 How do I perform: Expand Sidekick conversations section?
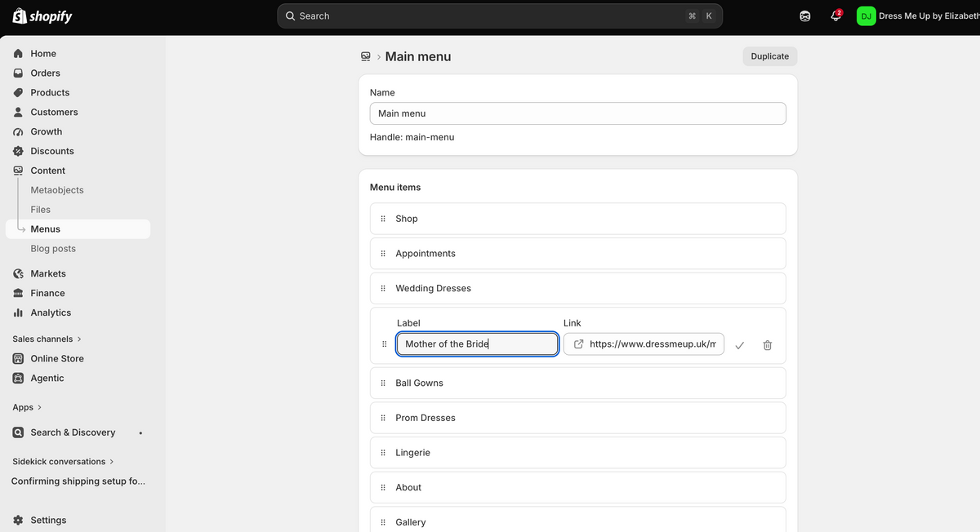[64, 461]
